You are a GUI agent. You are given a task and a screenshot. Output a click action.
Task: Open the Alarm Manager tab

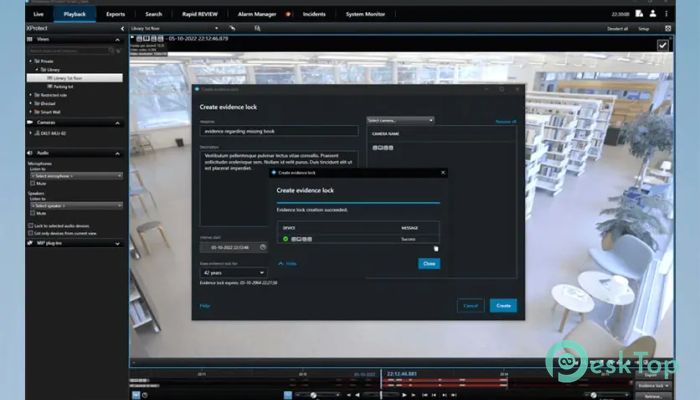tap(257, 14)
